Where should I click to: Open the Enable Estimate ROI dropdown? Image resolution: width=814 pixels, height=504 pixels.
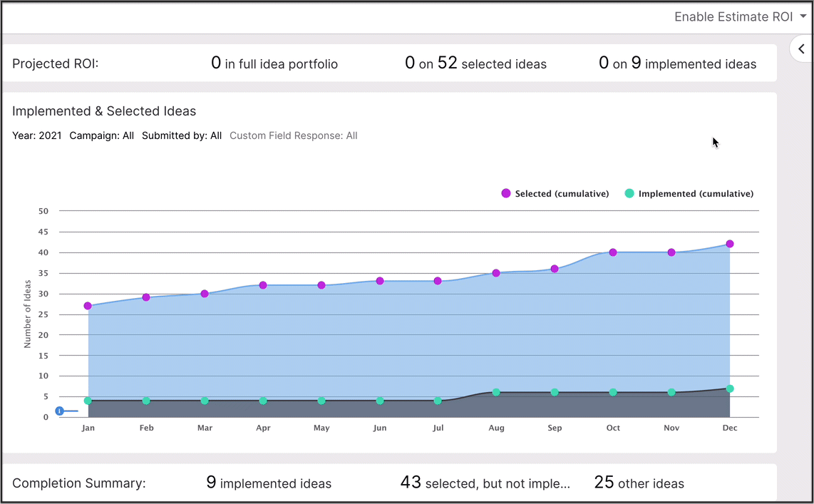[x=739, y=17]
